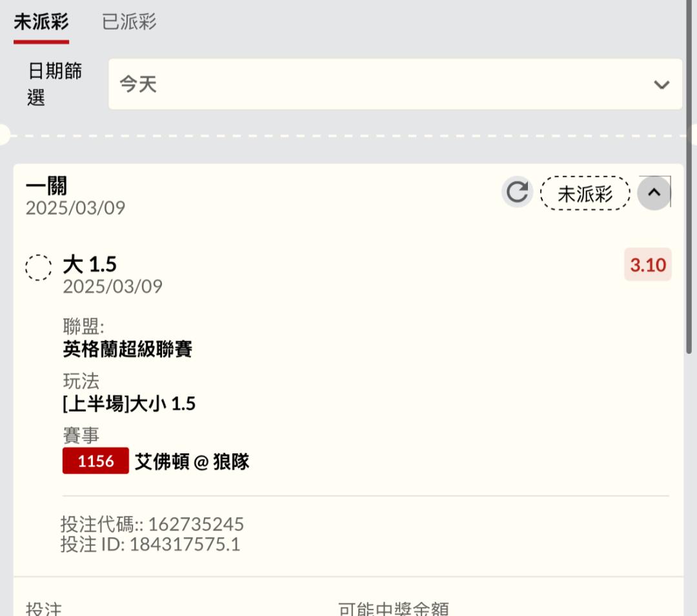Click the 一關 bet card heading

[46, 186]
